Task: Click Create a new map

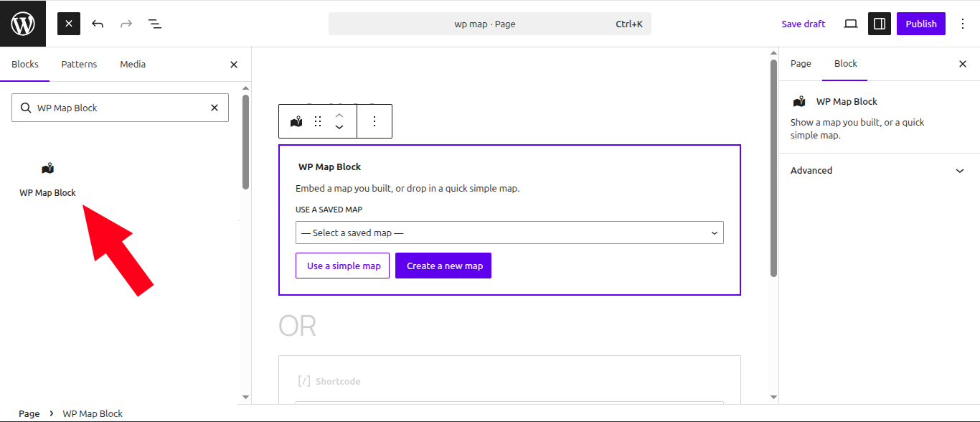Action: [x=443, y=266]
